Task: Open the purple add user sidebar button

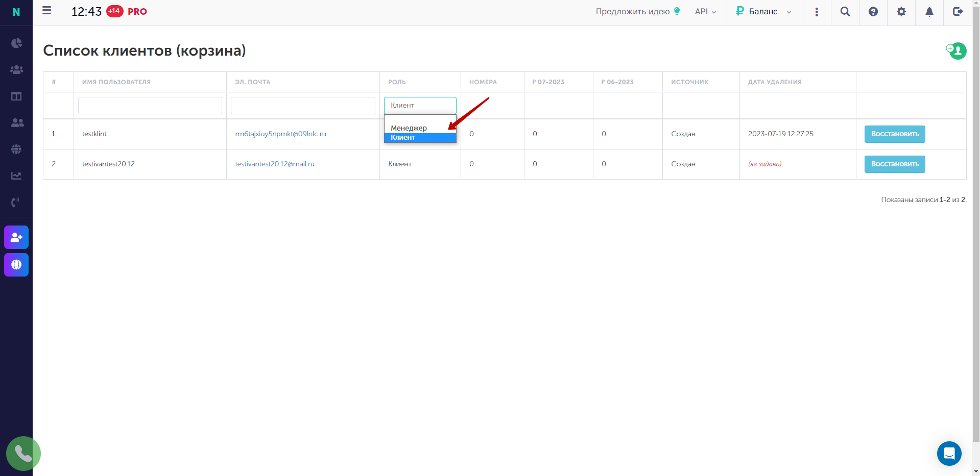Action: pyautogui.click(x=16, y=237)
